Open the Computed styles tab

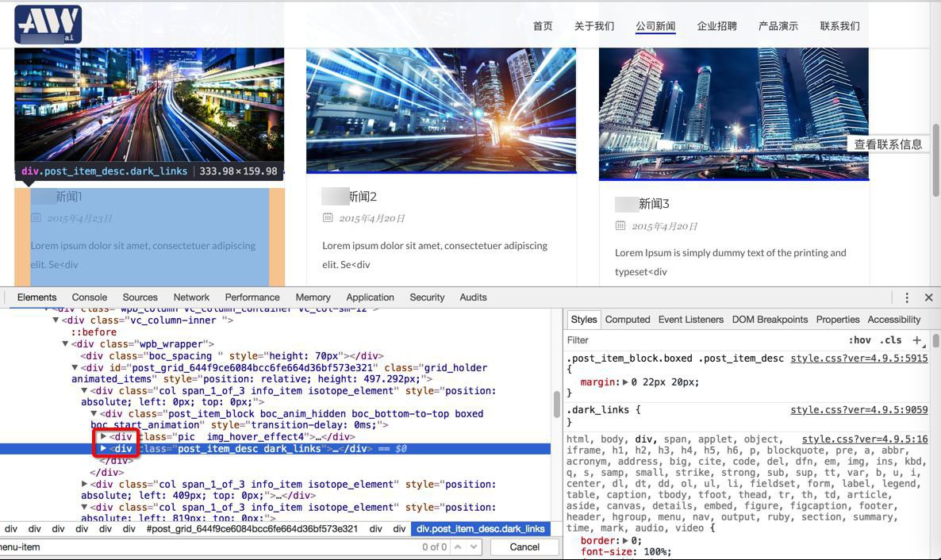pyautogui.click(x=628, y=320)
